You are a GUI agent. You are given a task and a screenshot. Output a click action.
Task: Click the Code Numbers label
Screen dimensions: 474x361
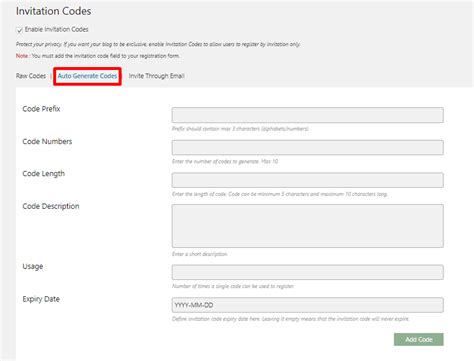click(x=47, y=141)
